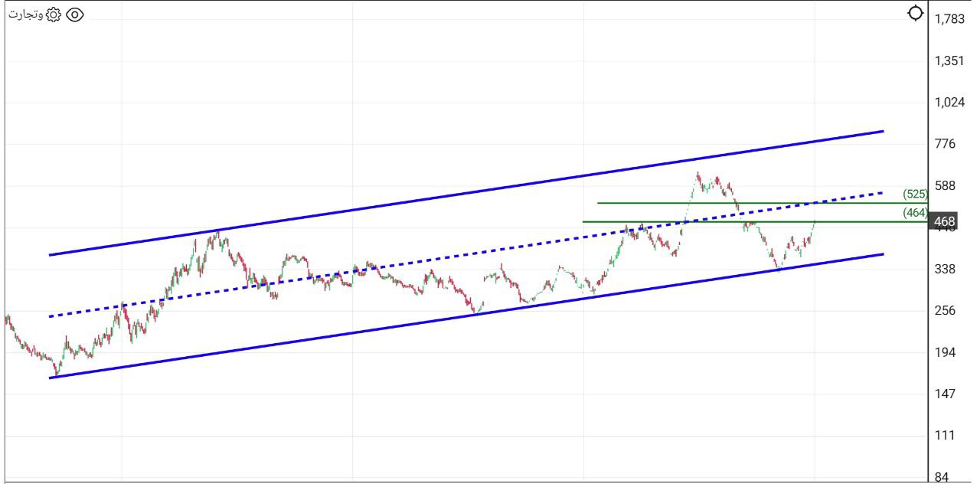Click the 776 price axis label
This screenshot has height=484, width=980.
point(946,144)
